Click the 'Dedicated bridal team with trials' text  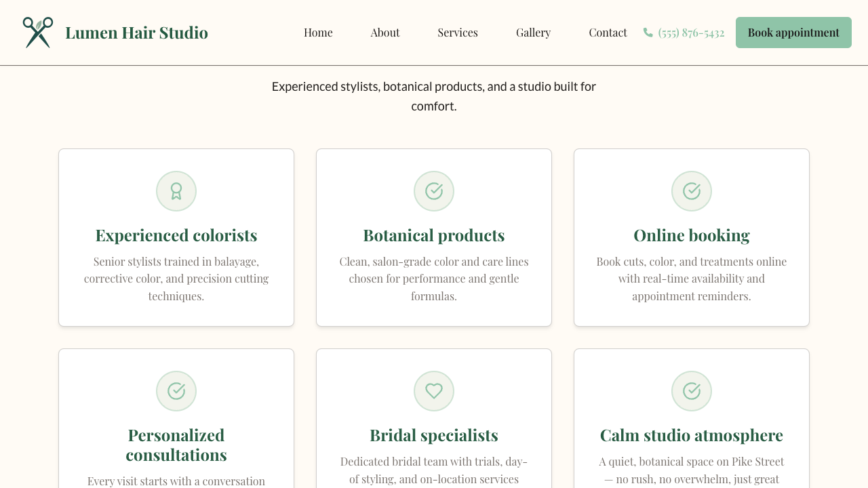coord(434,470)
